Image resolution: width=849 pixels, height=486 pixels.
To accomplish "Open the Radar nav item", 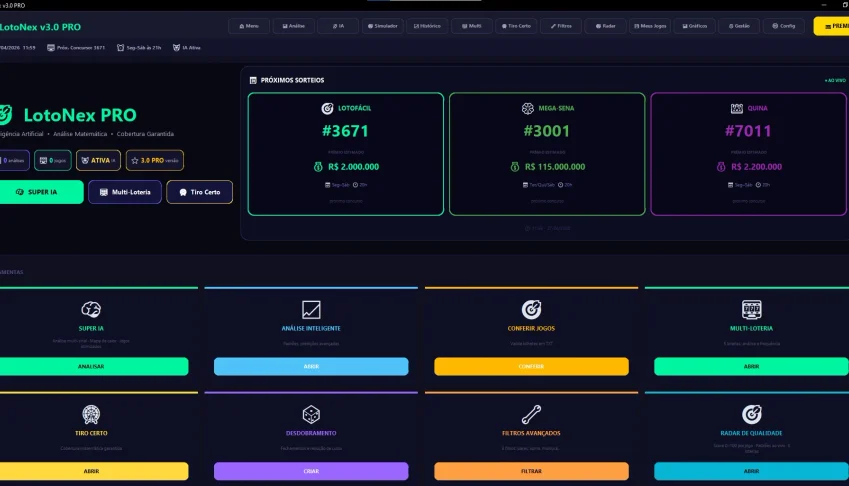I will 605,26.
